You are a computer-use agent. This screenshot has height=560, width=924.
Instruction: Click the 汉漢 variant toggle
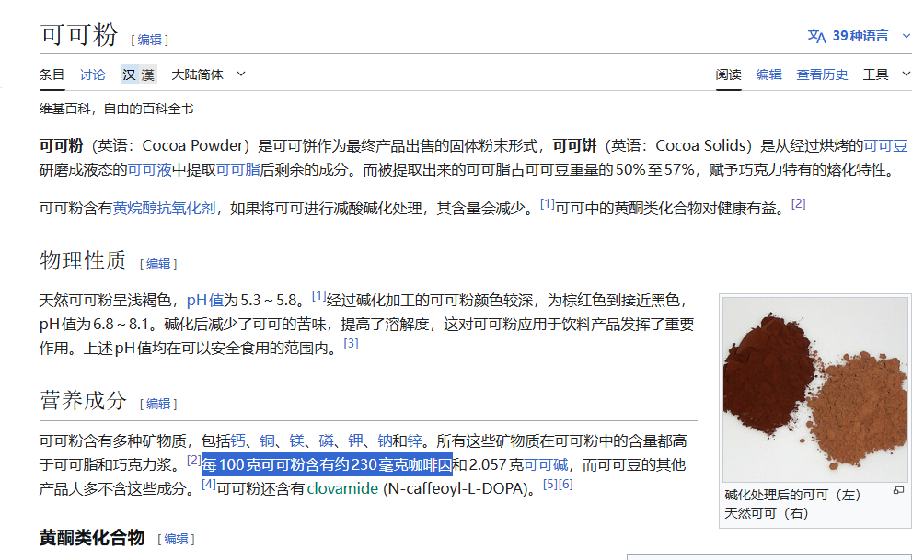[138, 74]
